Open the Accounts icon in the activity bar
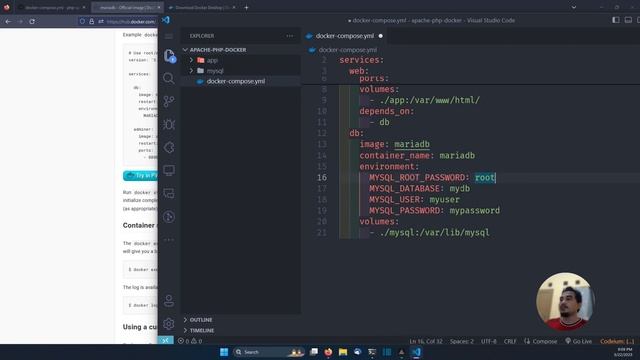The width and height of the screenshot is (640, 360). pyautogui.click(x=169, y=301)
